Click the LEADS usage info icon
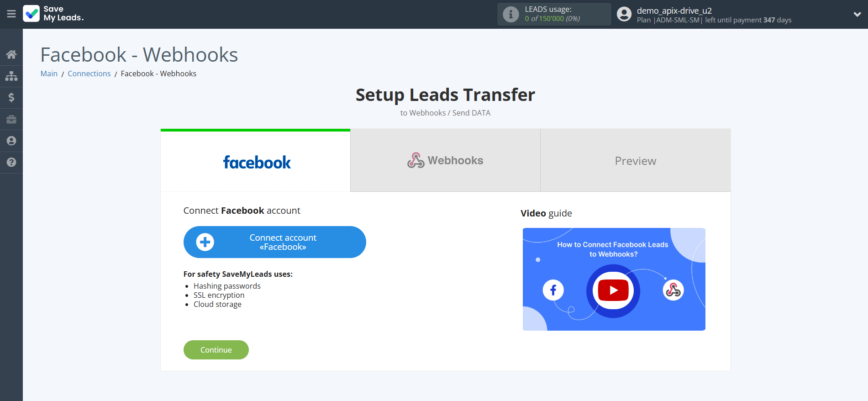Image resolution: width=868 pixels, height=401 pixels. [510, 15]
